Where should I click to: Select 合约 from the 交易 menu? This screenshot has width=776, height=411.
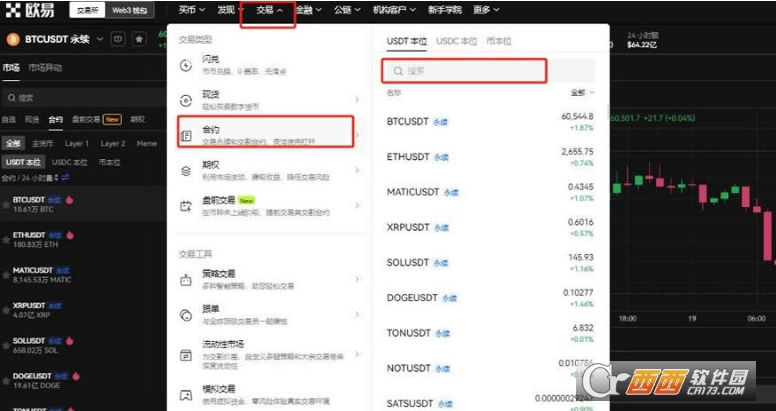(266, 131)
